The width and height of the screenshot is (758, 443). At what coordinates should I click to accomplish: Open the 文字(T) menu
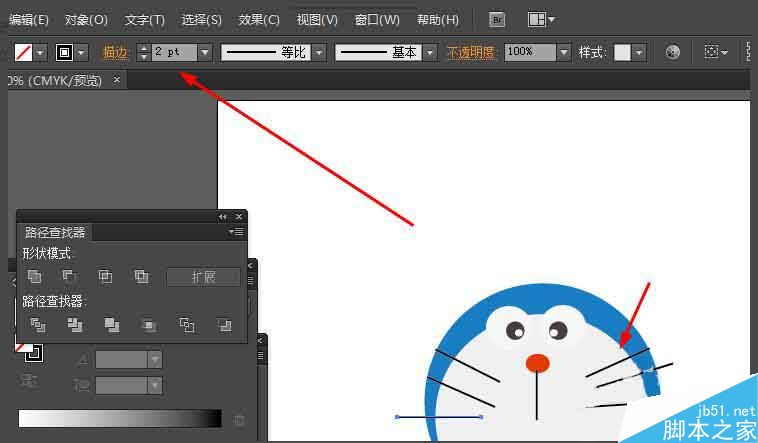pyautogui.click(x=145, y=20)
